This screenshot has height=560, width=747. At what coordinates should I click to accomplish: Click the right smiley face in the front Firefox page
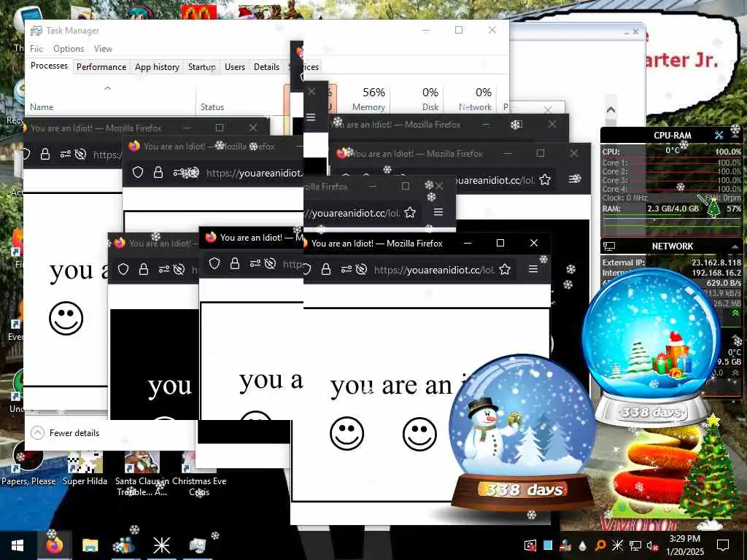(419, 433)
